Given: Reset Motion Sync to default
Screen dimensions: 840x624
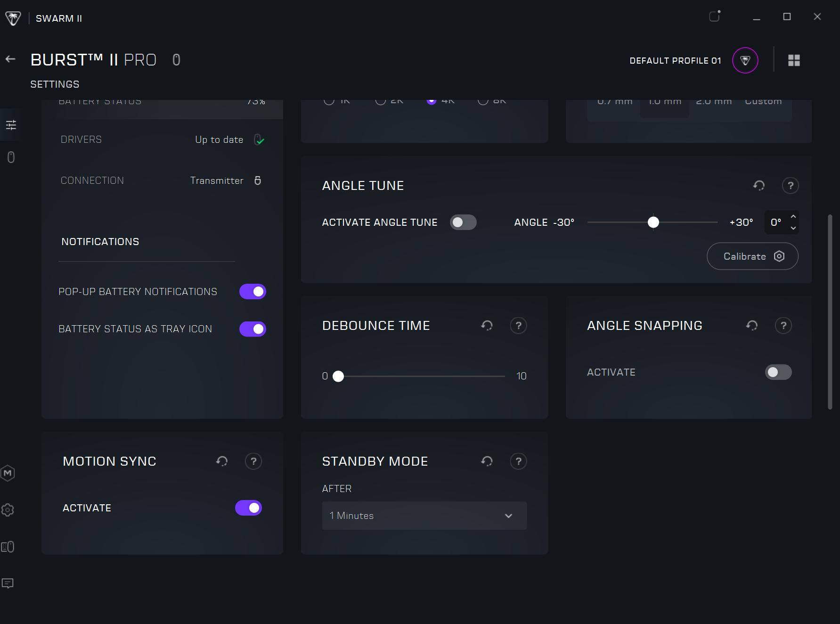Looking at the screenshot, I should pyautogui.click(x=222, y=461).
